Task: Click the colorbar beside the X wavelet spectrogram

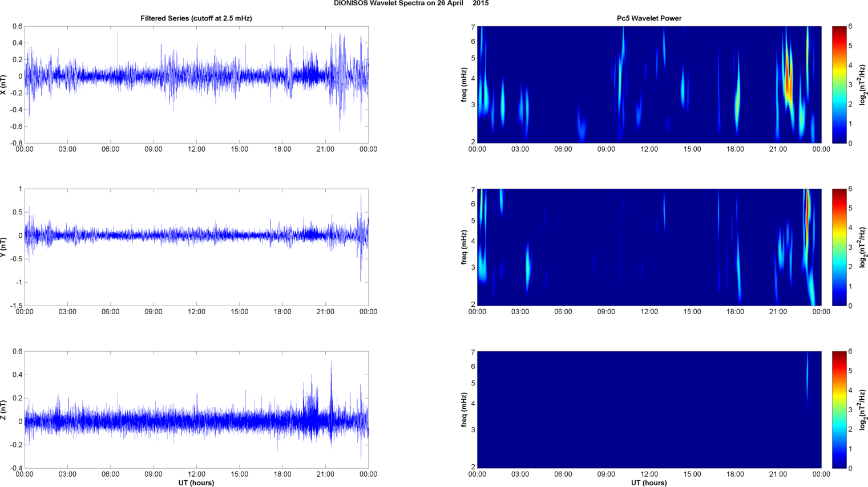Action: 839,84
